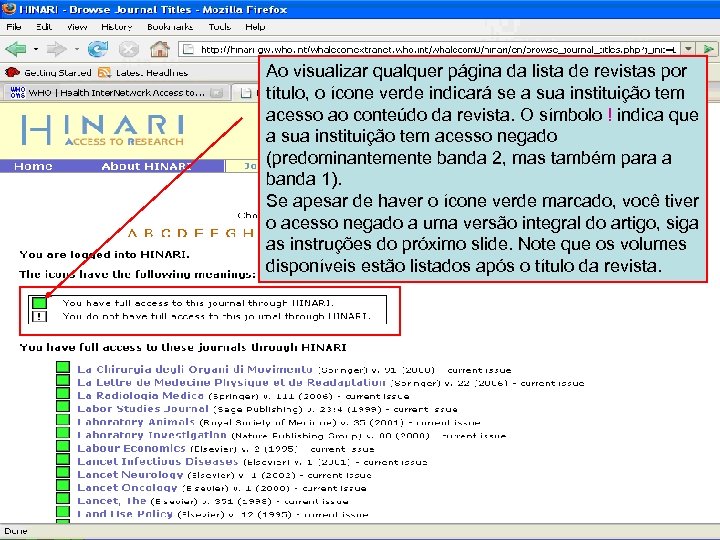This screenshot has height=540, width=720.
Task: Click green icon beside Lancet, The
Action: [x=63, y=498]
